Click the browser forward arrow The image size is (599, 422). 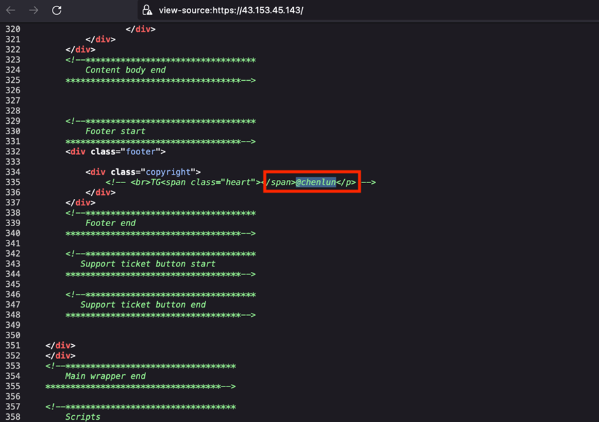[34, 10]
